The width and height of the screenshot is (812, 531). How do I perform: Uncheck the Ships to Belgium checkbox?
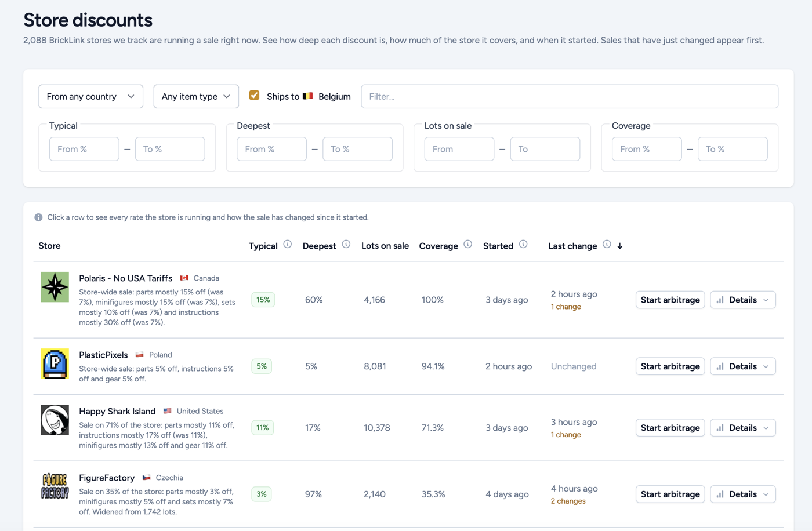pos(254,96)
